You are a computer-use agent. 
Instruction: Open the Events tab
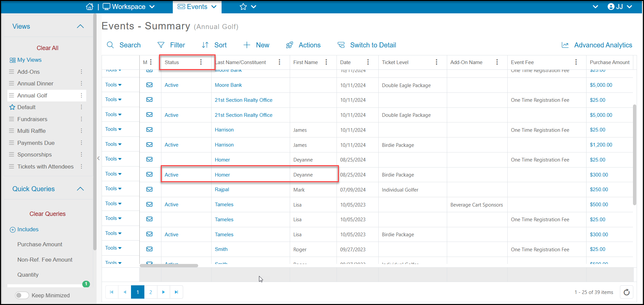point(197,7)
